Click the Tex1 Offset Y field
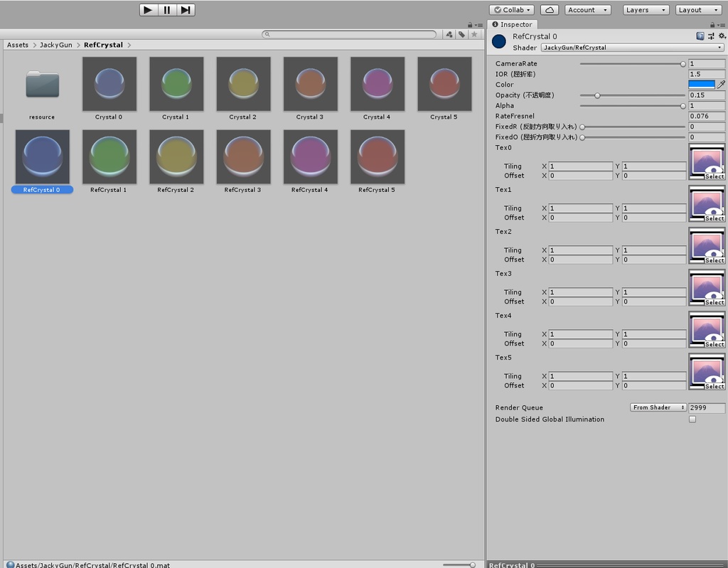Screen dimensions: 728x568 pos(654,218)
